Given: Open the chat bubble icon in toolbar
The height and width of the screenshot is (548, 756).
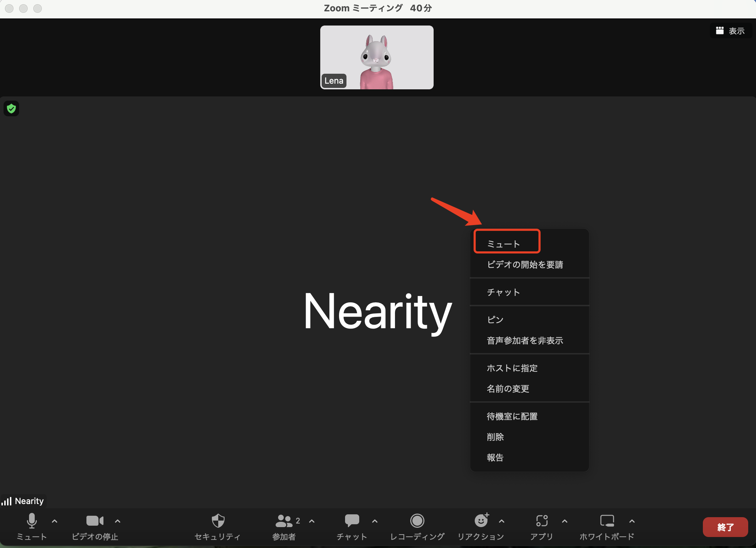Looking at the screenshot, I should coord(352,521).
